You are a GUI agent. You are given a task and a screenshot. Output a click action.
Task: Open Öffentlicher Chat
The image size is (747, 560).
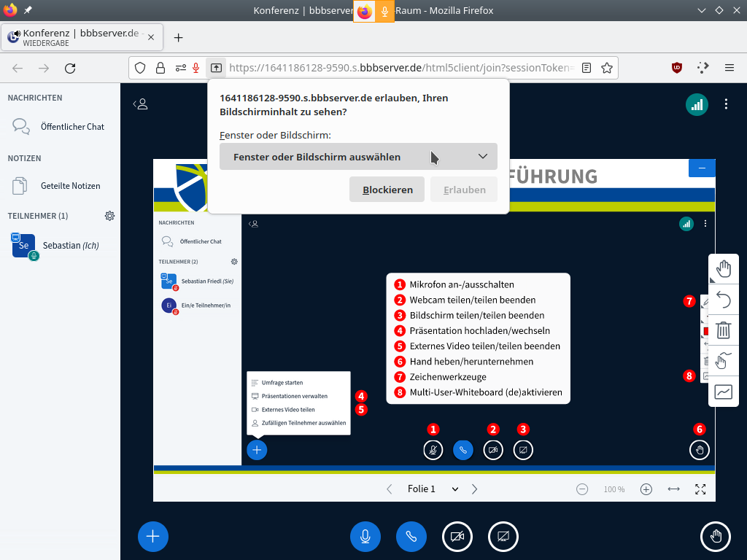(x=72, y=126)
